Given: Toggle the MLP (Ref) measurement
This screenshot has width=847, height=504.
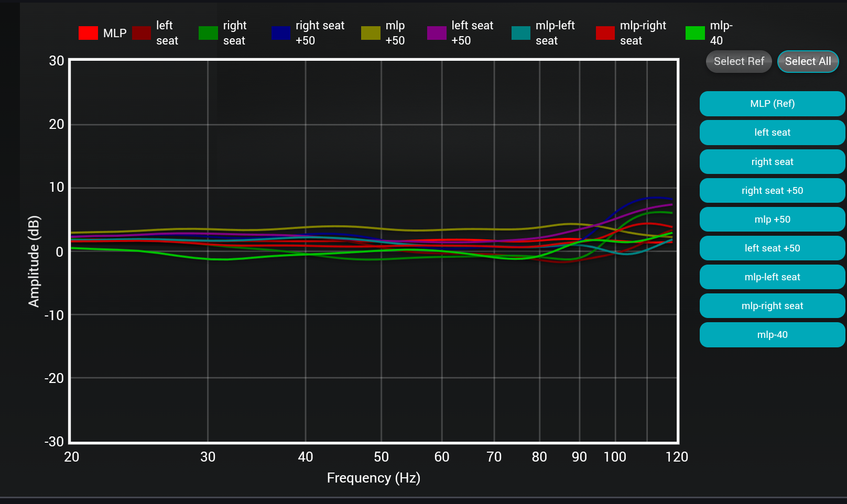Looking at the screenshot, I should 772,104.
